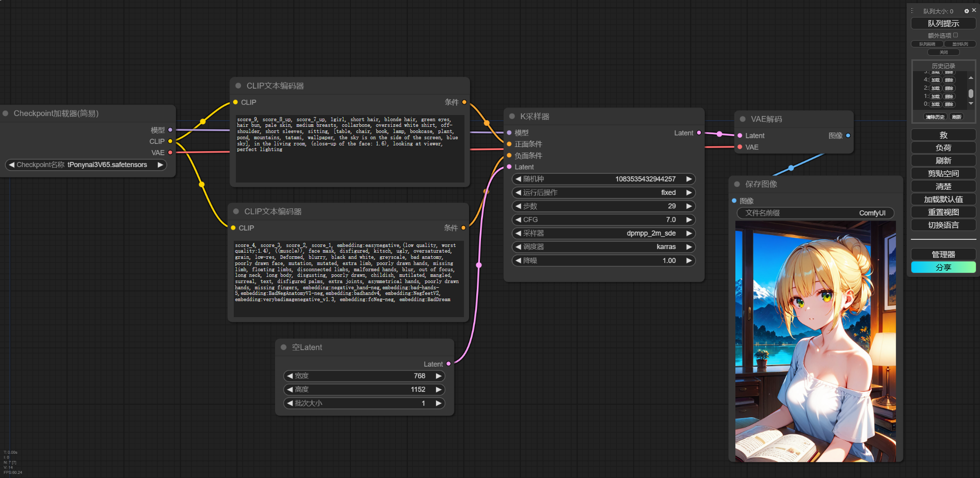
Task: Click the history list scroll-up arrow
Action: click(971, 78)
